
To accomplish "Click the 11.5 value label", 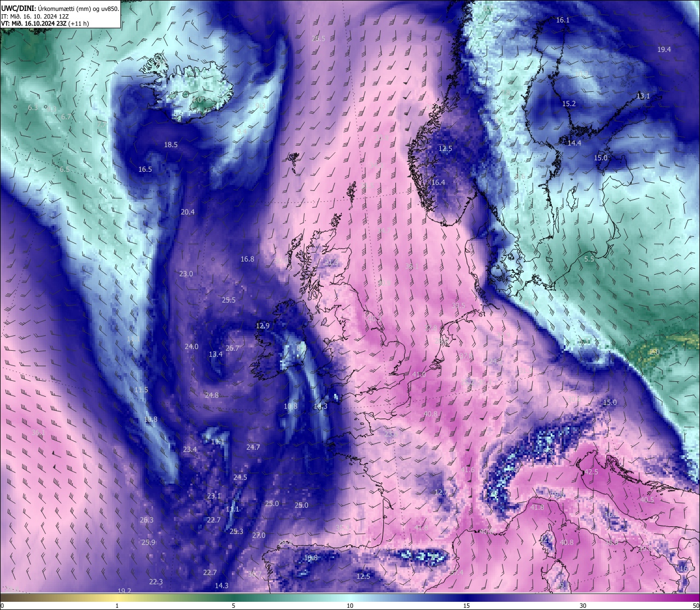I will [x=141, y=390].
